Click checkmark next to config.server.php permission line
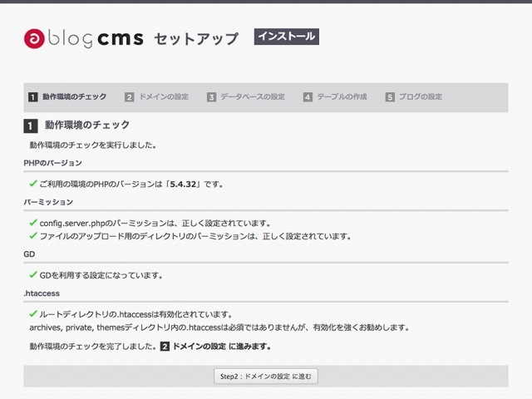Image resolution: width=532 pixels, height=399 pixels. [33, 223]
